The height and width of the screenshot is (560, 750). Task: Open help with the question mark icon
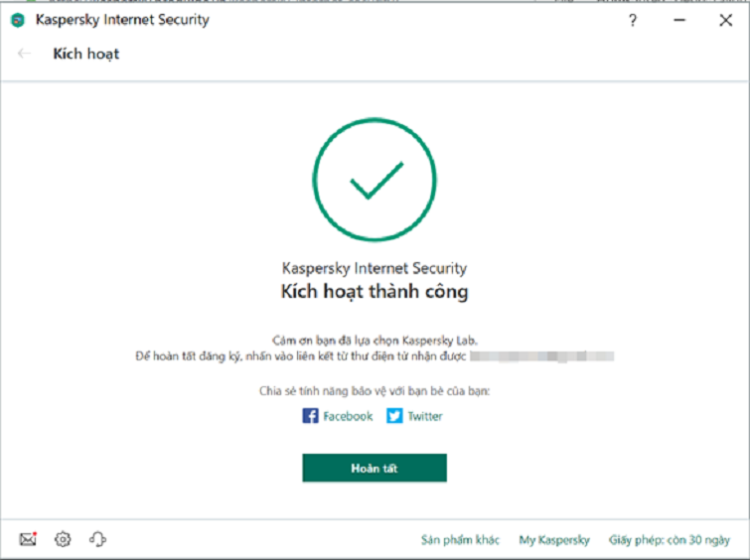(633, 20)
